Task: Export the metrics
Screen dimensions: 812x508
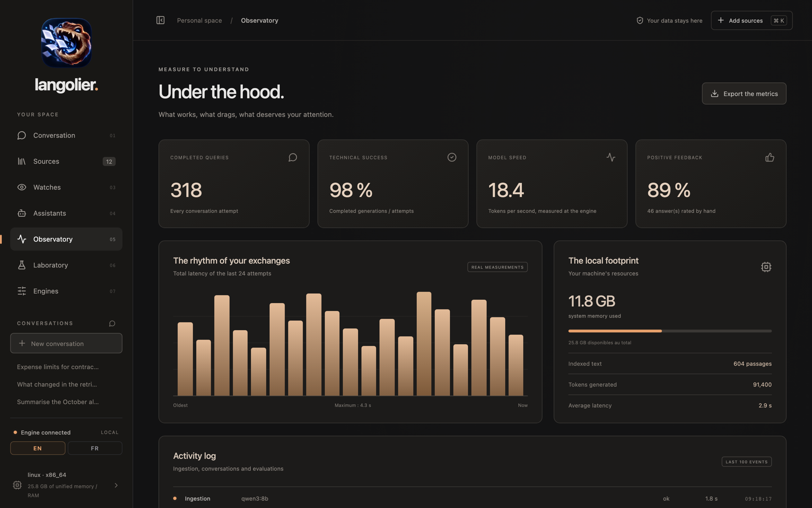Action: (744, 93)
